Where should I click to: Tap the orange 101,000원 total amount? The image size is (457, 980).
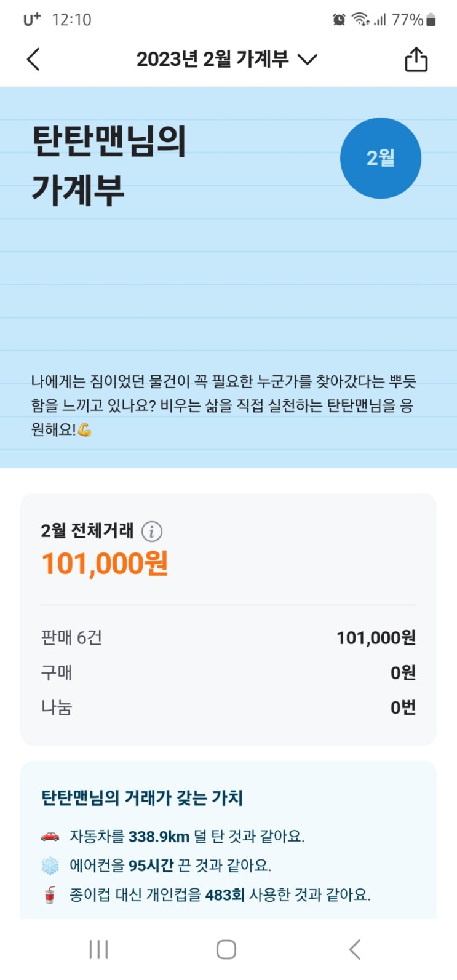point(105,564)
